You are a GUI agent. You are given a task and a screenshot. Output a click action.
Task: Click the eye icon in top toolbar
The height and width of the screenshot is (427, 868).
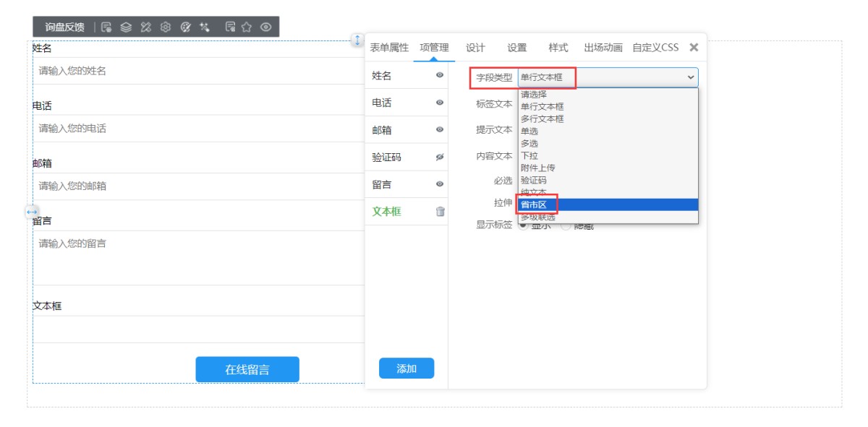click(x=265, y=27)
